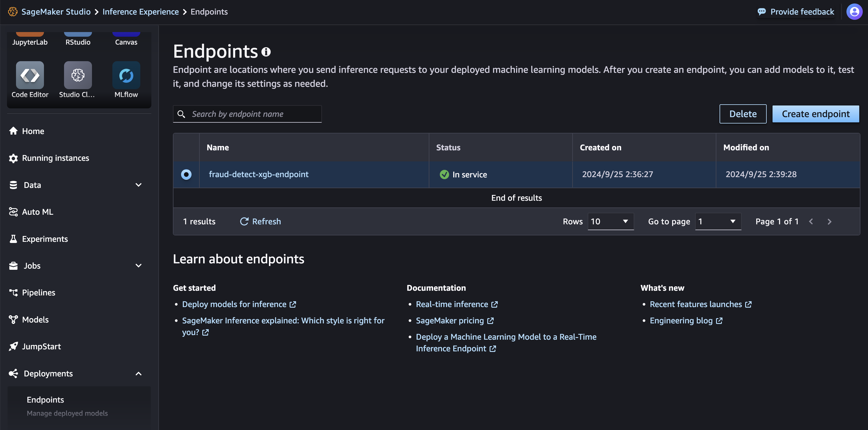
Task: Click the SageMaker Studio logo icon
Action: coord(13,12)
